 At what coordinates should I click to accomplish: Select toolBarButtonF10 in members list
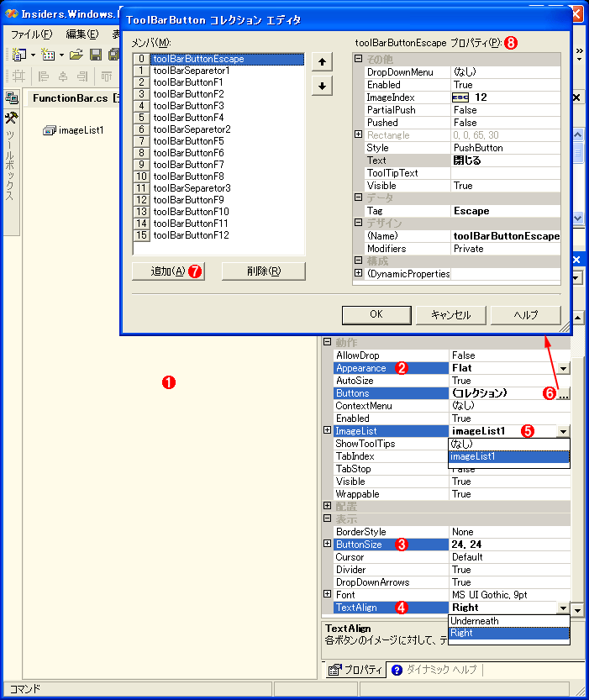[227, 212]
